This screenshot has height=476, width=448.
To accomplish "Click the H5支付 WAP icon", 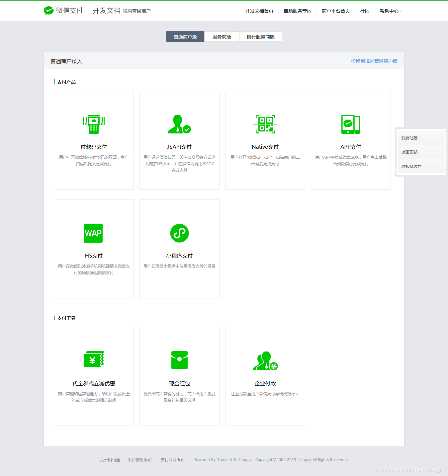I will [93, 233].
